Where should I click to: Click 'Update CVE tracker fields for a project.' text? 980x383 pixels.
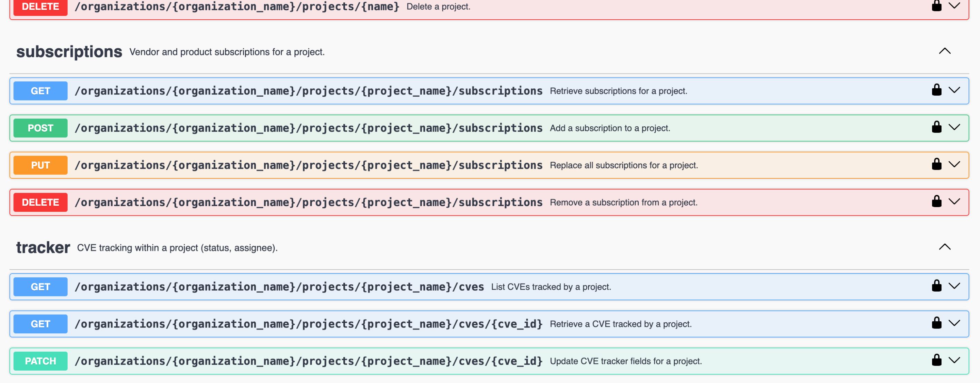tap(626, 361)
